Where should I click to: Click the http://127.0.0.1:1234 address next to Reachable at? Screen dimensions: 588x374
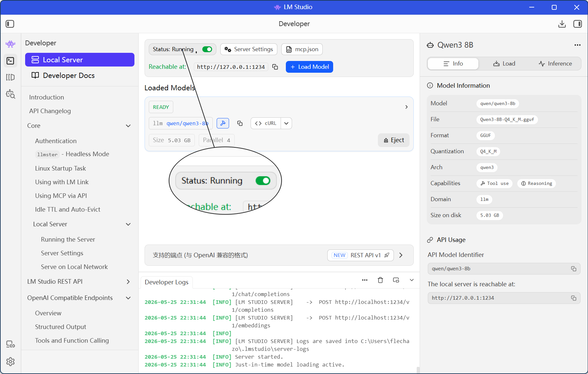click(x=231, y=67)
